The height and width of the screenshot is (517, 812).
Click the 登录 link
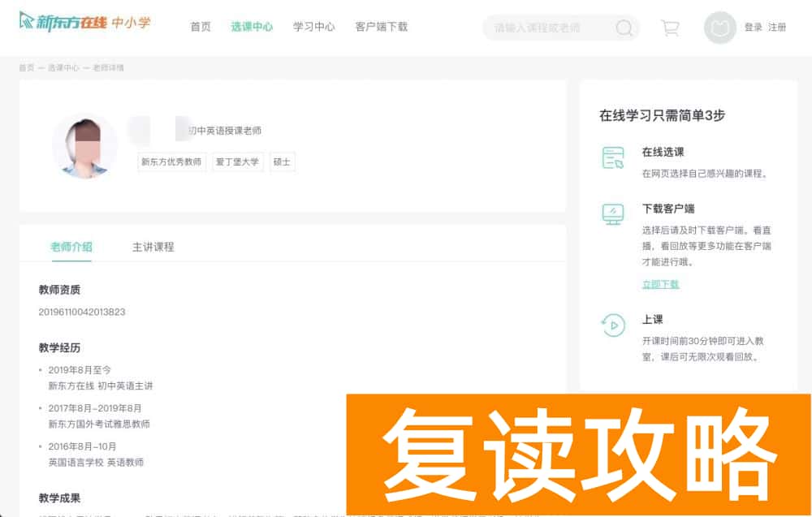[751, 27]
